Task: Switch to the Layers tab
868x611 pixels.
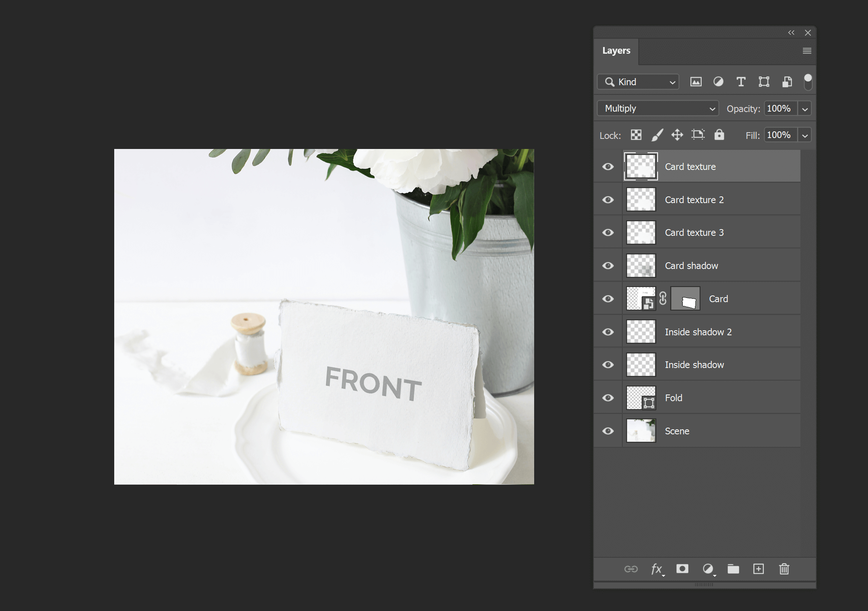Action: click(x=616, y=50)
